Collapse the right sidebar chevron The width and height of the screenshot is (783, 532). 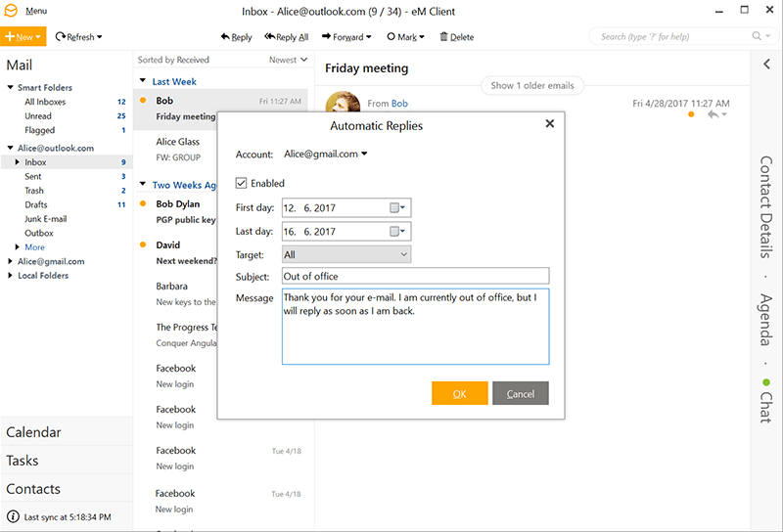[x=766, y=64]
